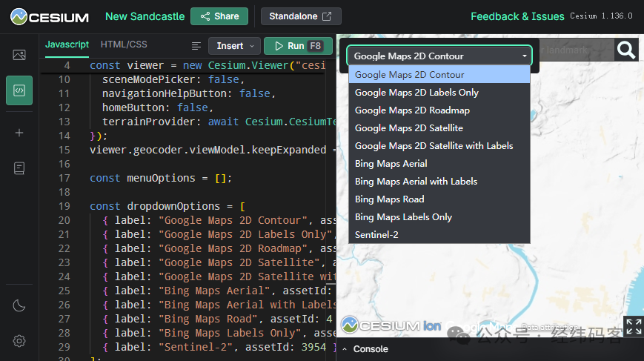644x361 pixels.
Task: Toggle fullscreen view of the map
Action: tap(633, 325)
